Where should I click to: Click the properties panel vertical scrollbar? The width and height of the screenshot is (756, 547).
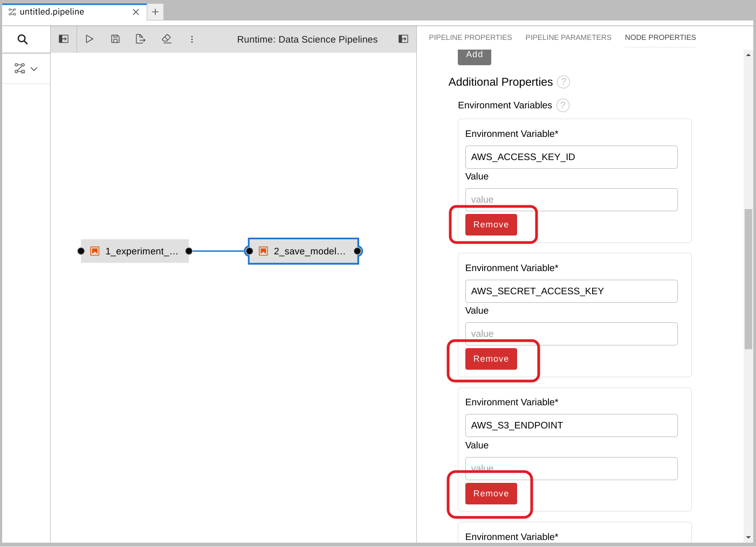[x=748, y=279]
